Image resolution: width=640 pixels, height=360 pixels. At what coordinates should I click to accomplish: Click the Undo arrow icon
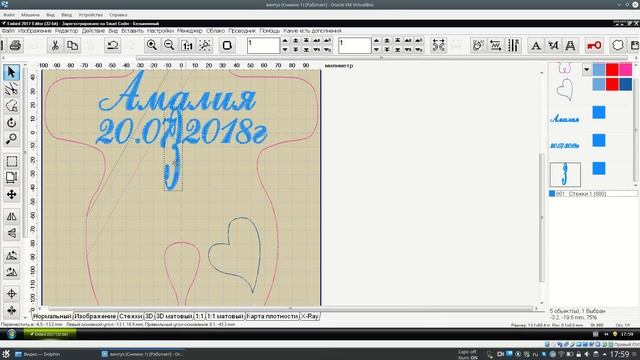click(112, 45)
